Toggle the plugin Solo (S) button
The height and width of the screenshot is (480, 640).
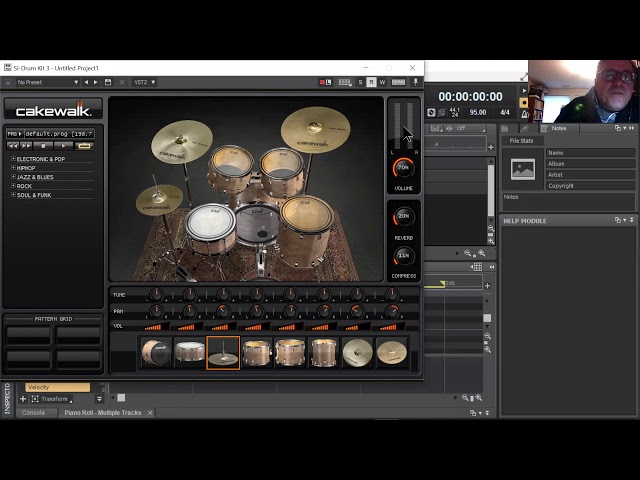[360, 82]
